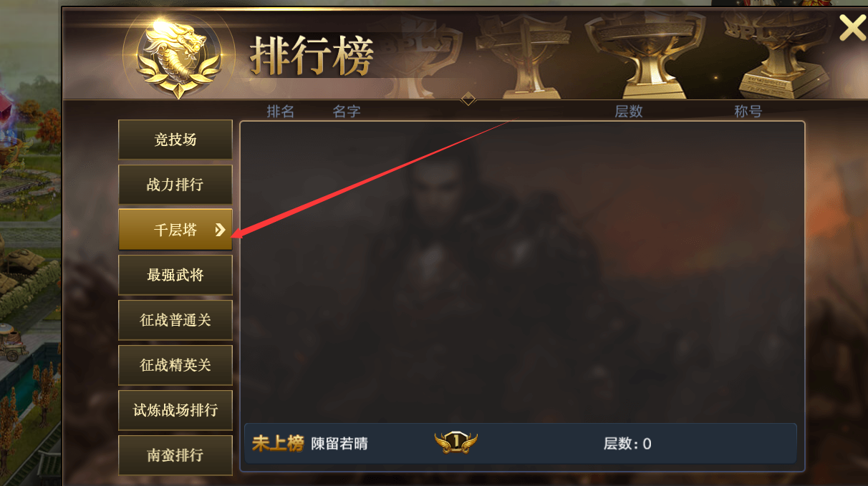
Task: Click the chevron arrow on 千层塔 tab
Action: point(220,230)
